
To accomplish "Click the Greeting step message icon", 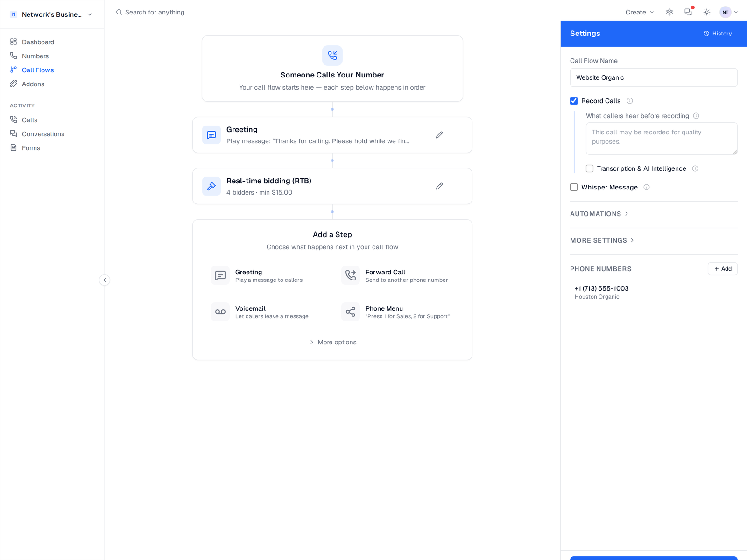I will 211,135.
